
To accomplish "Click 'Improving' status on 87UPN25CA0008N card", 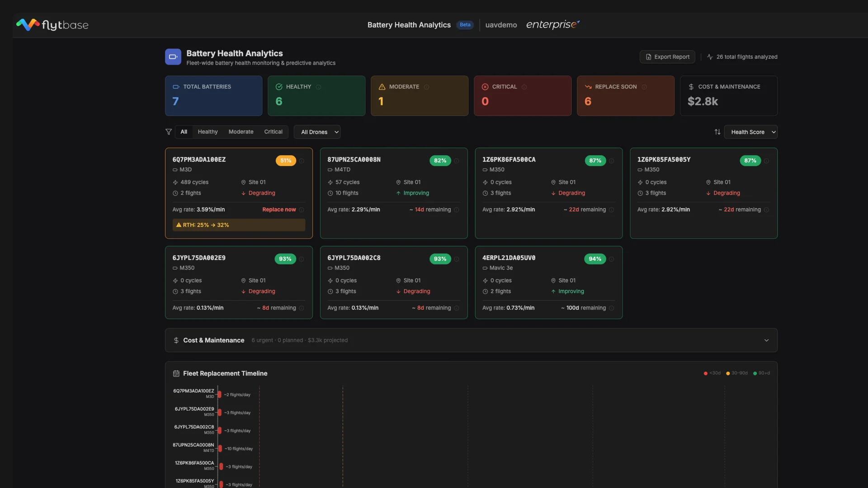I will coord(416,193).
